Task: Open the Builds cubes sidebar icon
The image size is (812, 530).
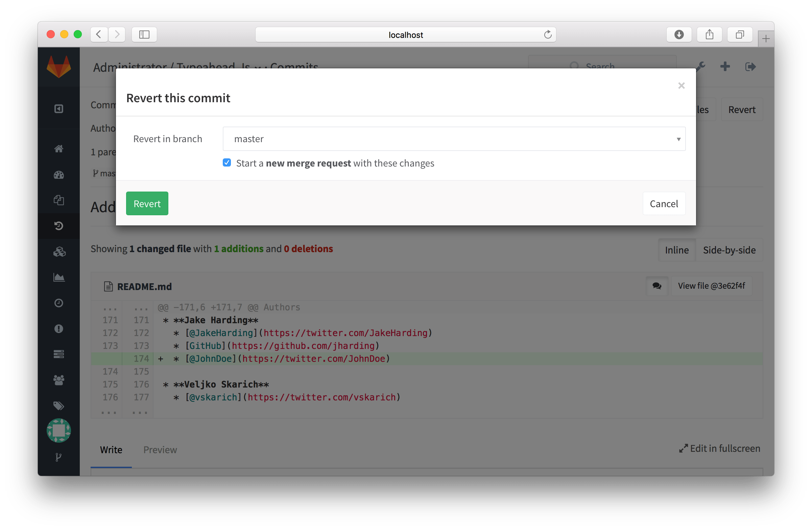Action: (59, 252)
